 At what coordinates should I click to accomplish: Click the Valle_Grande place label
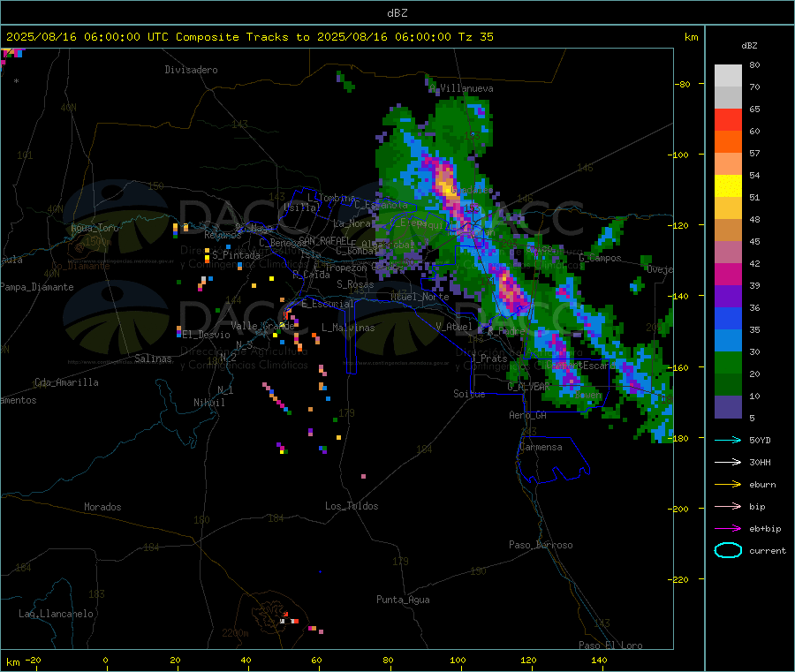(x=262, y=326)
